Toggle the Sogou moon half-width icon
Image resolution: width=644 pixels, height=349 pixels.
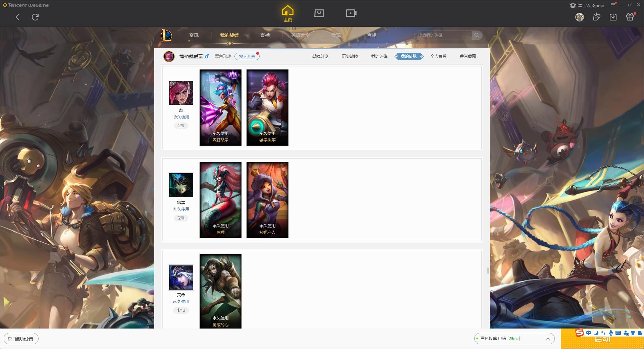pyautogui.click(x=596, y=333)
